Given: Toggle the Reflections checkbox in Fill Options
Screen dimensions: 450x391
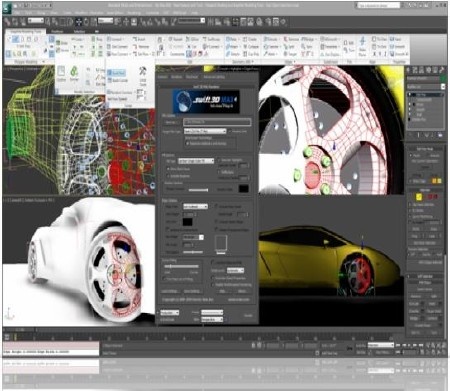Looking at the screenshot, I should [x=220, y=172].
